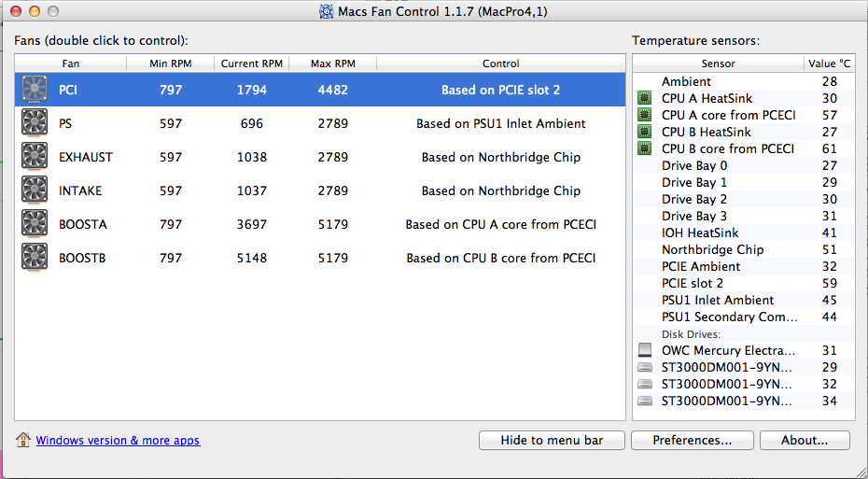This screenshot has width=868, height=479.
Task: Click 'Based on PSU1 Inlet Ambient' control text
Action: point(501,123)
